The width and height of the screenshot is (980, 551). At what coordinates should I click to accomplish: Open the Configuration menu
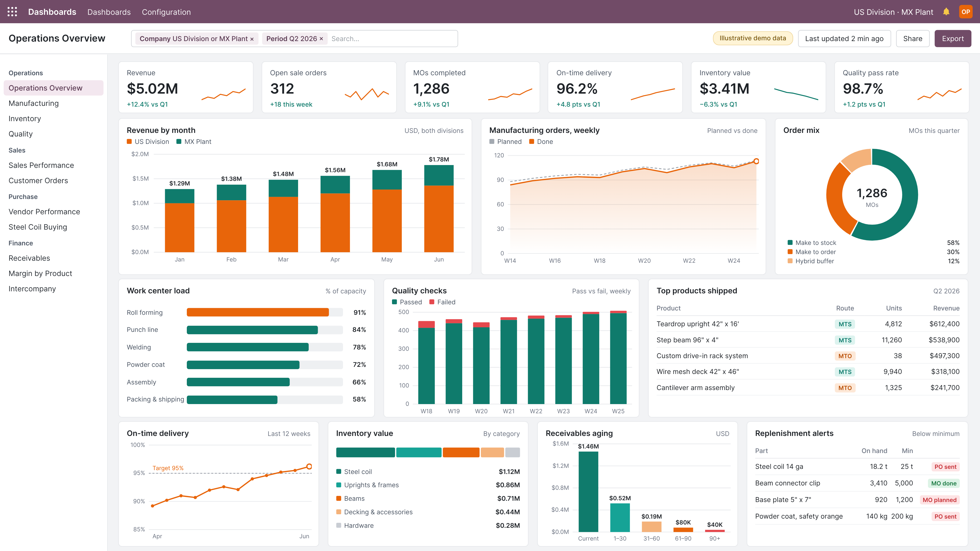166,12
